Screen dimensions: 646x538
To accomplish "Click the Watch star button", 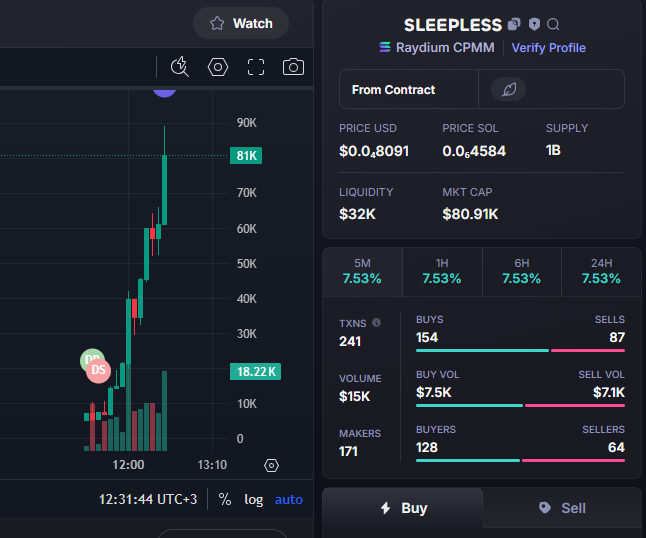I will pyautogui.click(x=241, y=23).
